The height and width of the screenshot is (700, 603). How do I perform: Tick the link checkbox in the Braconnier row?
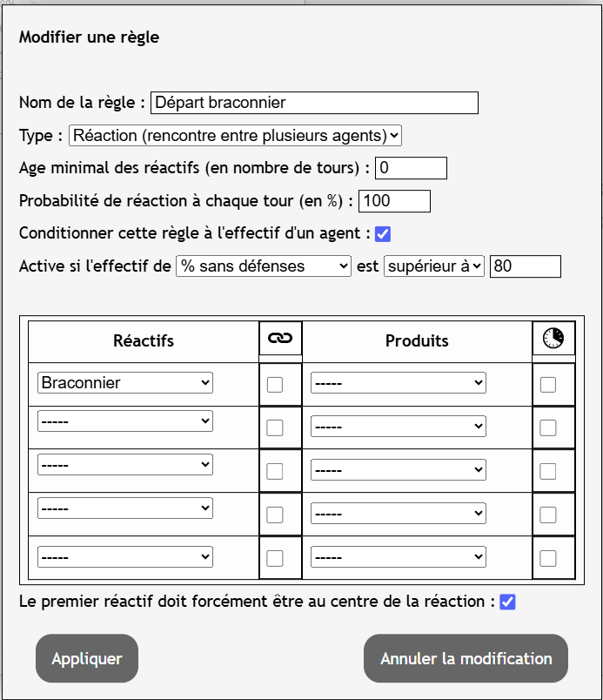[275, 384]
